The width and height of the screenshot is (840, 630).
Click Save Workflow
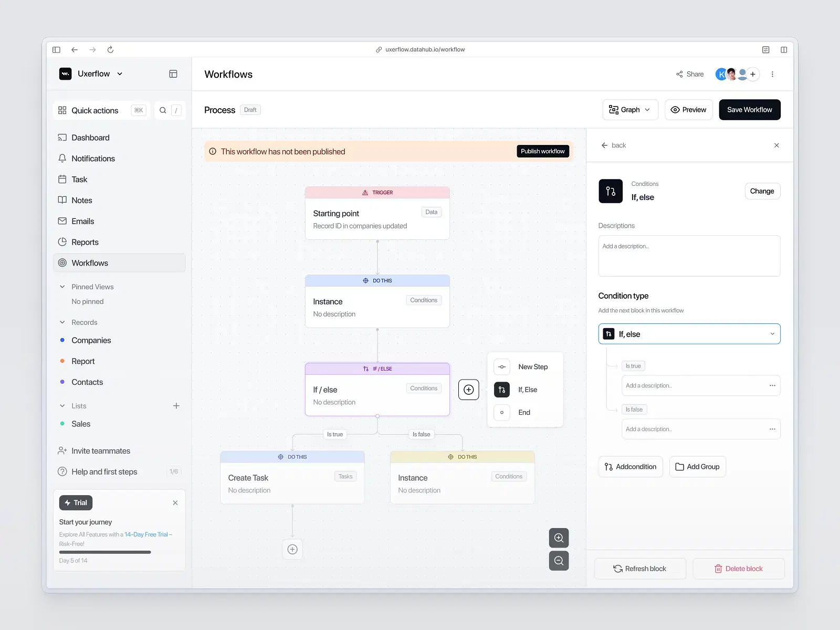(x=749, y=109)
